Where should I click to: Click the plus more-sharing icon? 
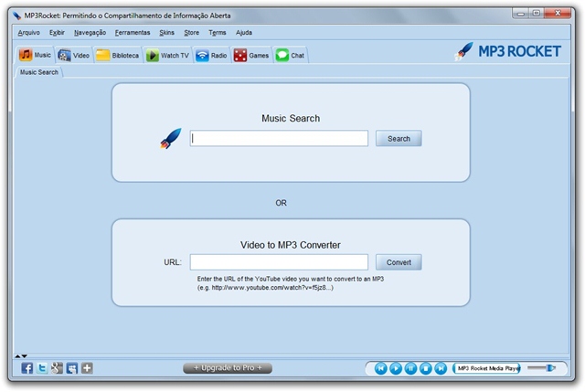87,368
